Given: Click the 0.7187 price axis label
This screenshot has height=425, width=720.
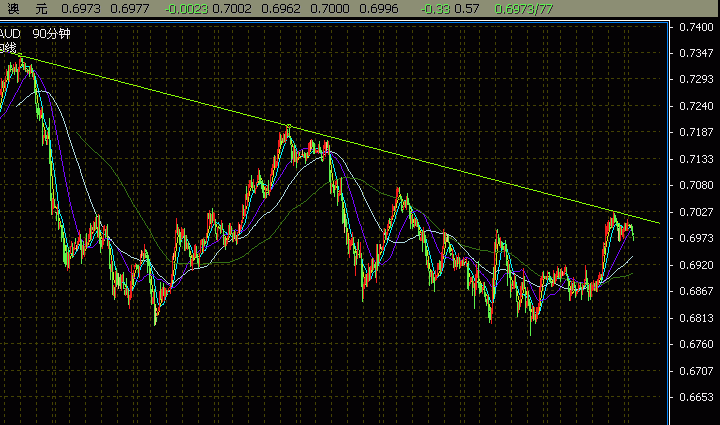Looking at the screenshot, I should coord(696,132).
